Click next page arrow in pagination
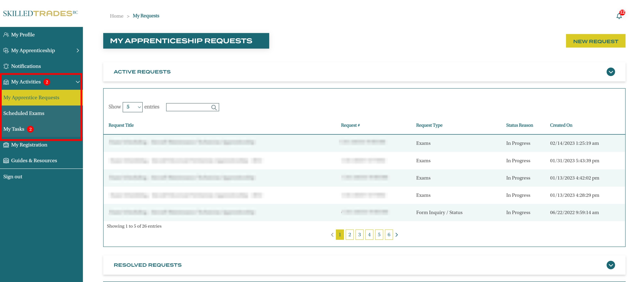The image size is (644, 282). [396, 234]
